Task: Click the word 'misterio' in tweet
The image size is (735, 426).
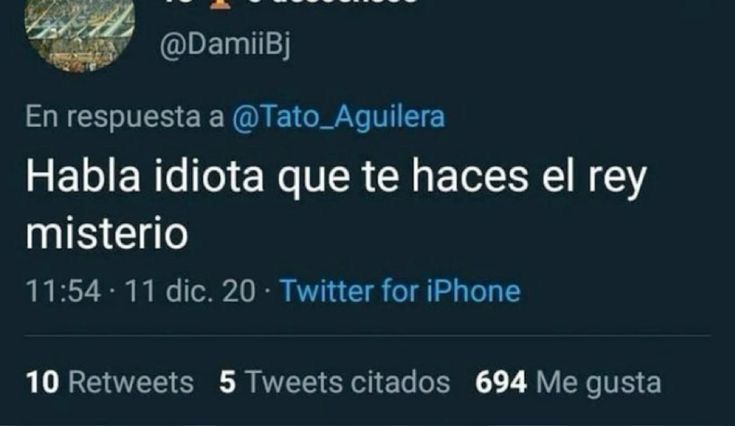Action: [107, 233]
